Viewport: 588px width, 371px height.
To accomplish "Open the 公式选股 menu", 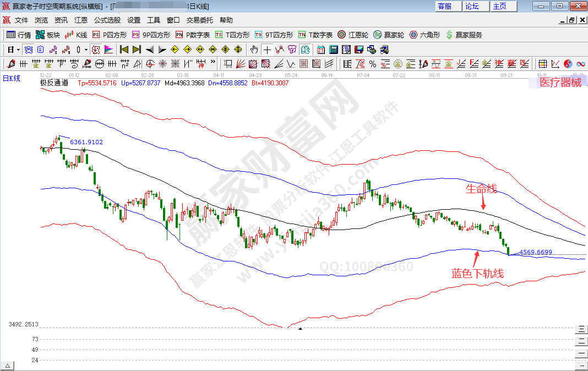I will point(107,20).
